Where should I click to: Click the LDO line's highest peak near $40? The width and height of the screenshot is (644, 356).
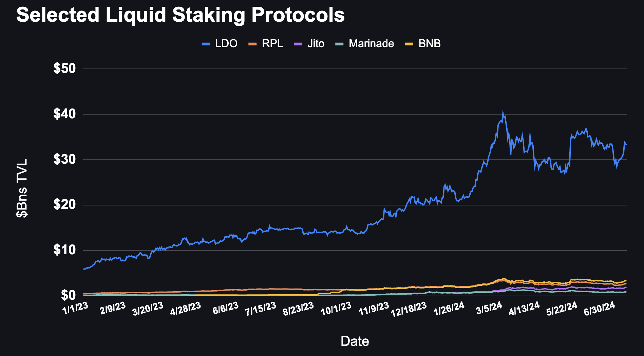point(503,113)
